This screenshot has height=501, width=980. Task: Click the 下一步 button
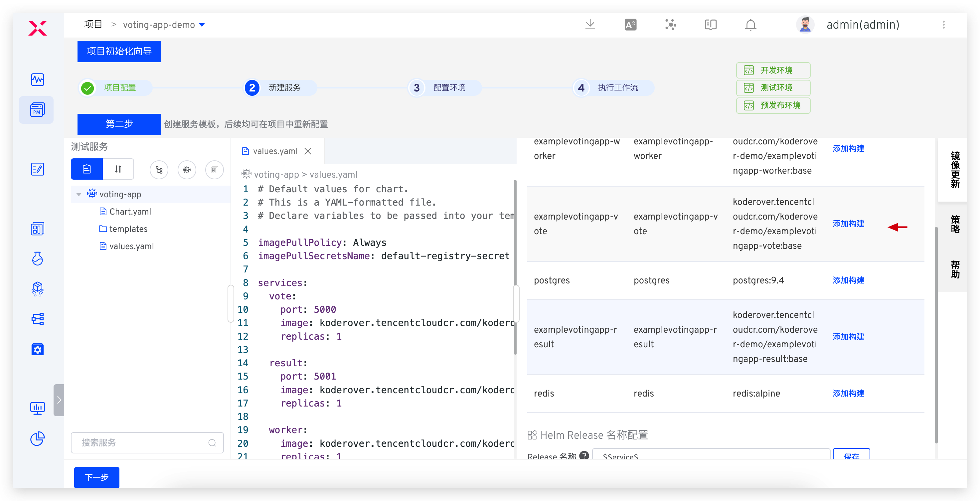coord(96,477)
